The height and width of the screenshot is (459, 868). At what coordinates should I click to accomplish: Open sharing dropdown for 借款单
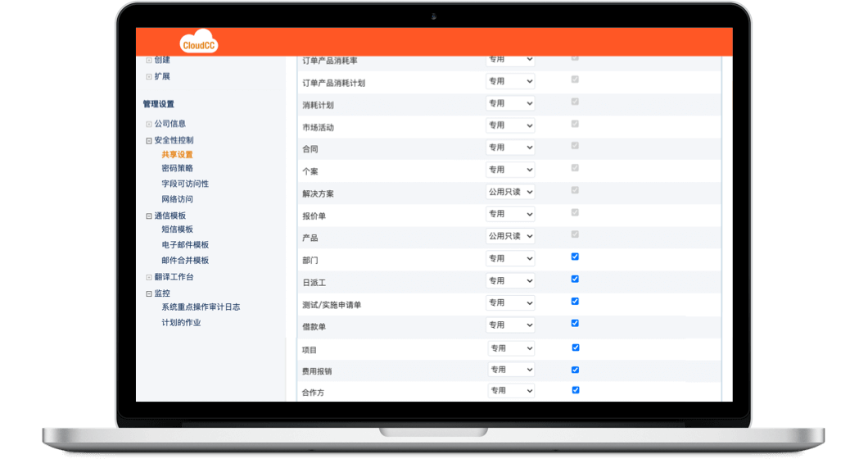coord(510,325)
